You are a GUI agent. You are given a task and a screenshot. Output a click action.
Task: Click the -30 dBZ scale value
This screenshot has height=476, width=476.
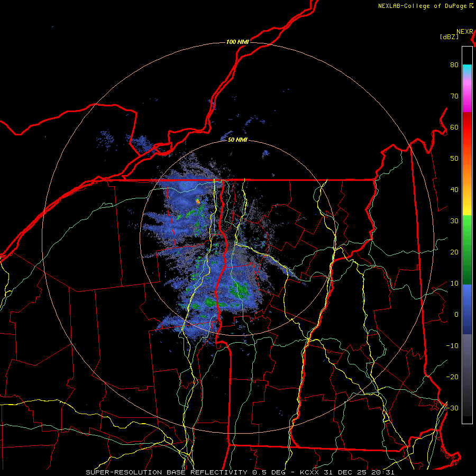(x=452, y=408)
